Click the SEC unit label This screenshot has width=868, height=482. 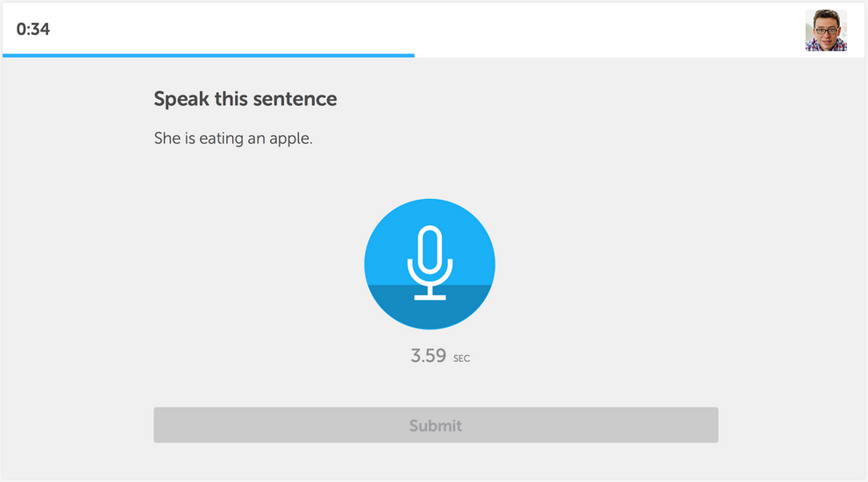pyautogui.click(x=462, y=358)
